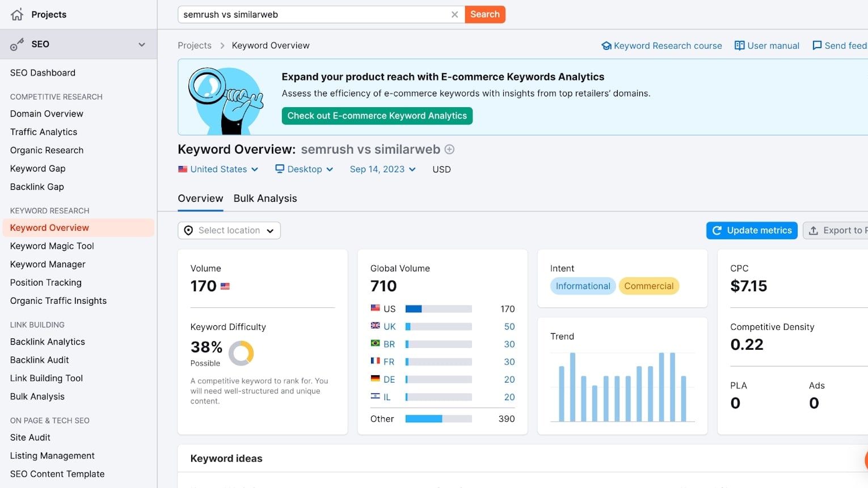Click the US volume progress bar
868x488 pixels.
pos(439,309)
